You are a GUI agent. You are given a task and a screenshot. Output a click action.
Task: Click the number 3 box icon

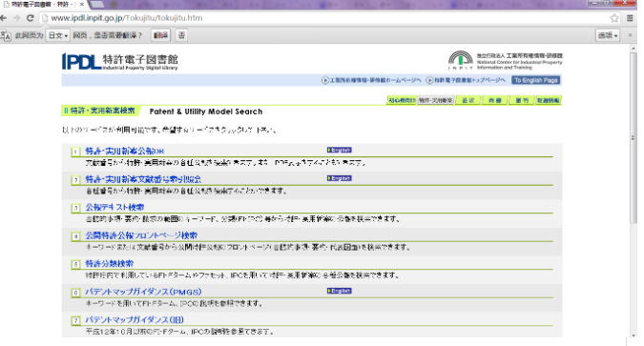click(75, 208)
